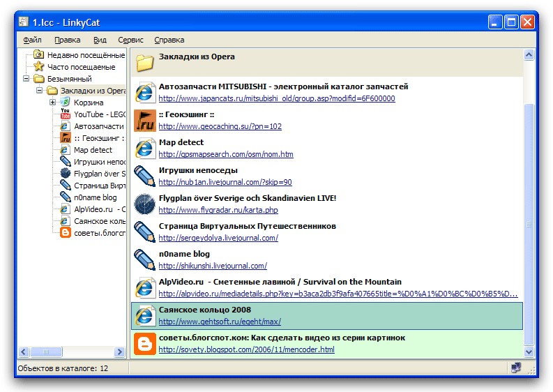Screen dimensions: 553x392
Task: Select YouTube - LEGO tree item
Action: click(100, 114)
